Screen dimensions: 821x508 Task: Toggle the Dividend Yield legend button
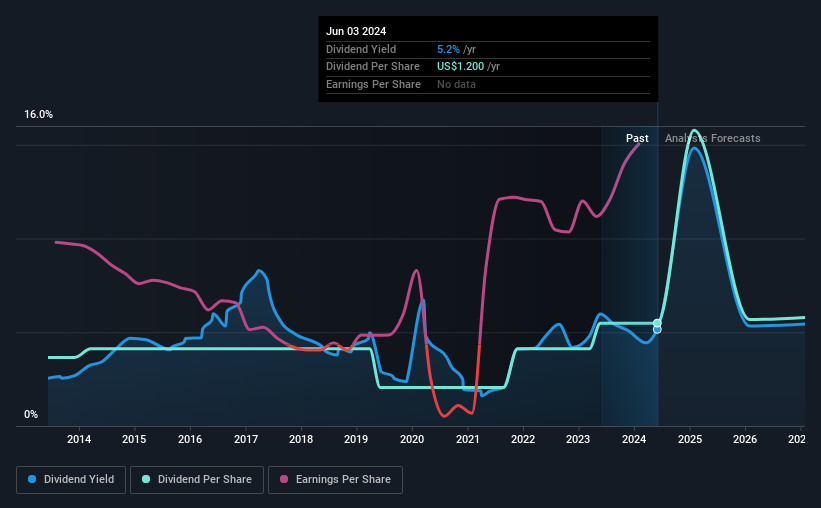point(71,480)
